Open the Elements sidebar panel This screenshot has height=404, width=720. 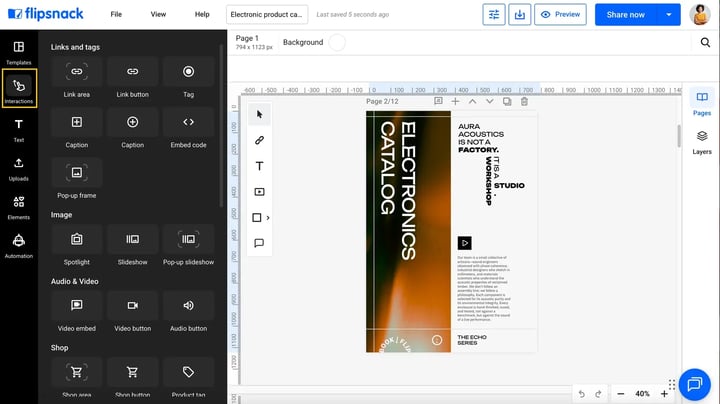pyautogui.click(x=19, y=207)
